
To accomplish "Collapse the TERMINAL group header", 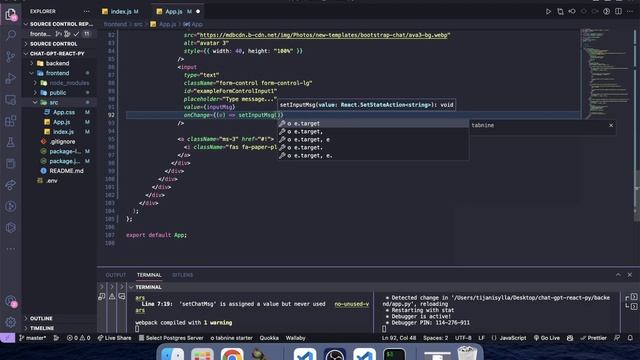I will tap(149, 287).
